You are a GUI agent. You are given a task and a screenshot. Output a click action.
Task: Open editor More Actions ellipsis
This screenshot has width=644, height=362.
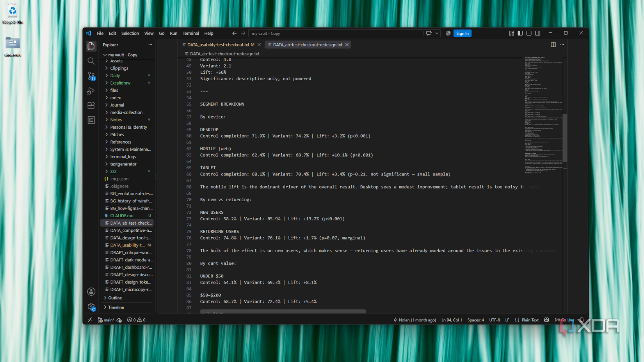coord(562,44)
